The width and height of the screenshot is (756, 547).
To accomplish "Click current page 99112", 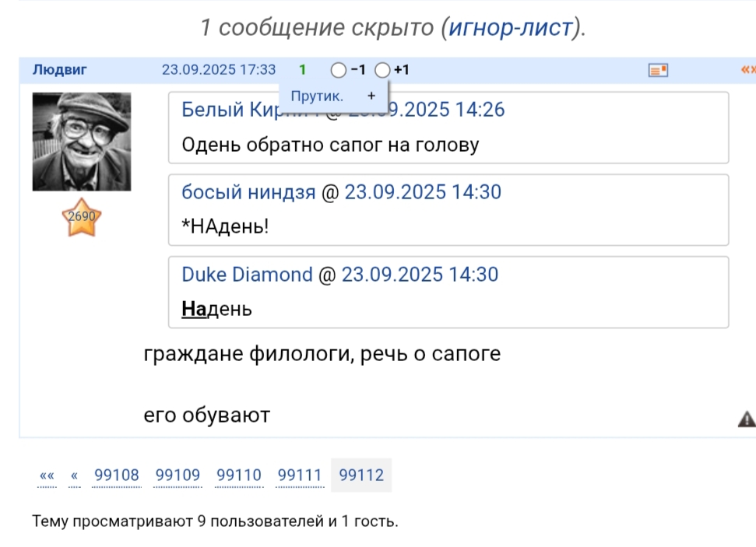I will [x=361, y=475].
